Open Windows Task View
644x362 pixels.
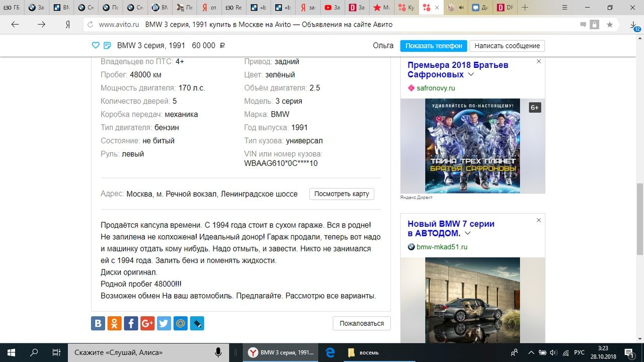(x=56, y=352)
